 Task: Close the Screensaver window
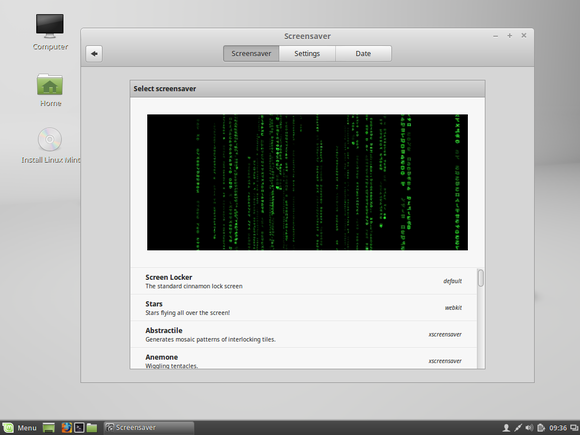tap(524, 36)
